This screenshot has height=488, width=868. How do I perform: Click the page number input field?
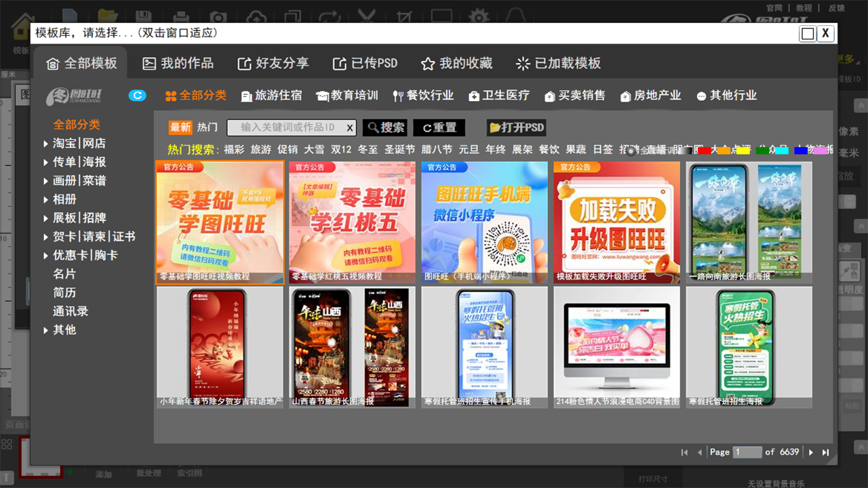(748, 452)
